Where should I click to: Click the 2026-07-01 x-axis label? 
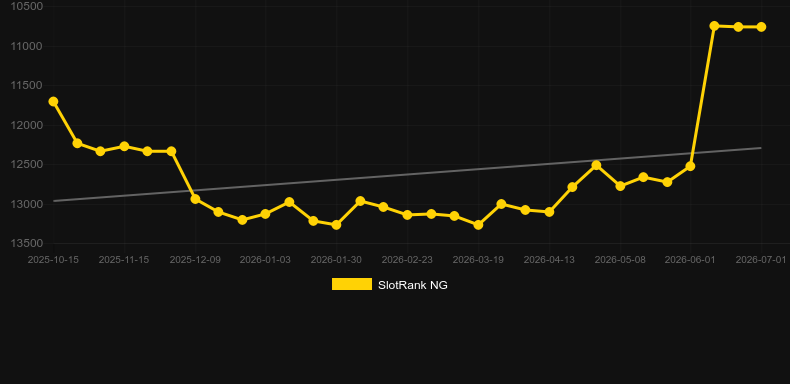pos(761,260)
